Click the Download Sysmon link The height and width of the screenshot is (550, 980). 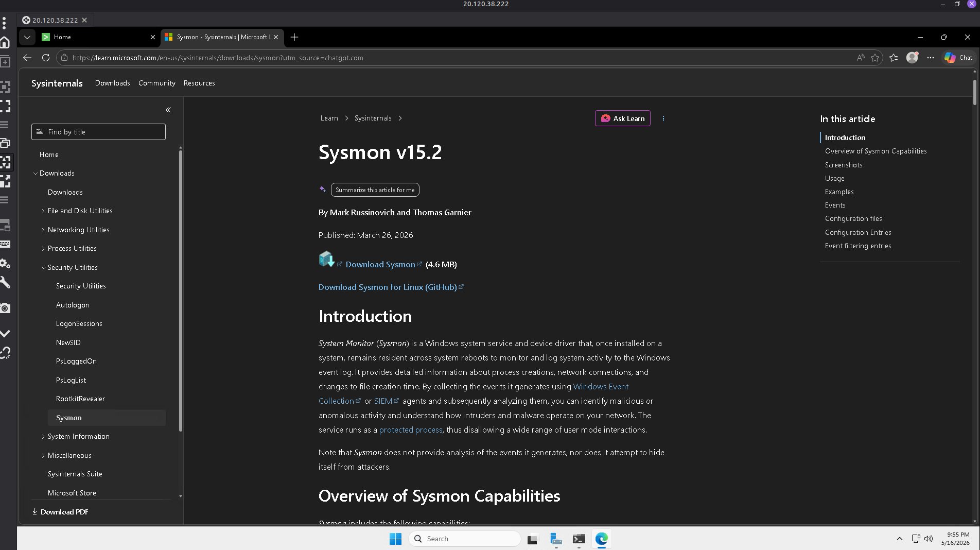[380, 264]
